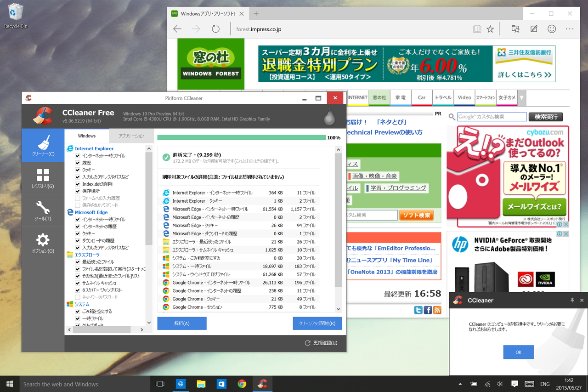Select the レジストリ section in CCleaner

tap(43, 179)
